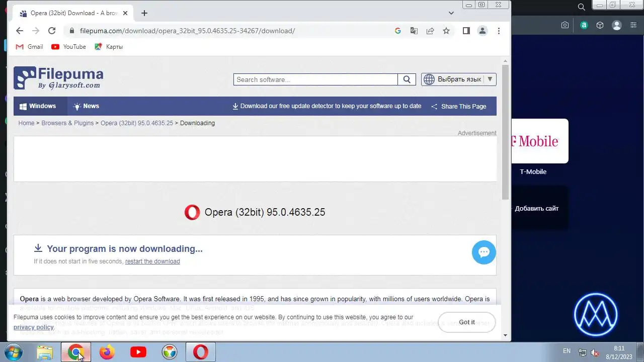This screenshot has height=362, width=644.
Task: Open easy setup icon in Opera window
Action: (x=633, y=25)
